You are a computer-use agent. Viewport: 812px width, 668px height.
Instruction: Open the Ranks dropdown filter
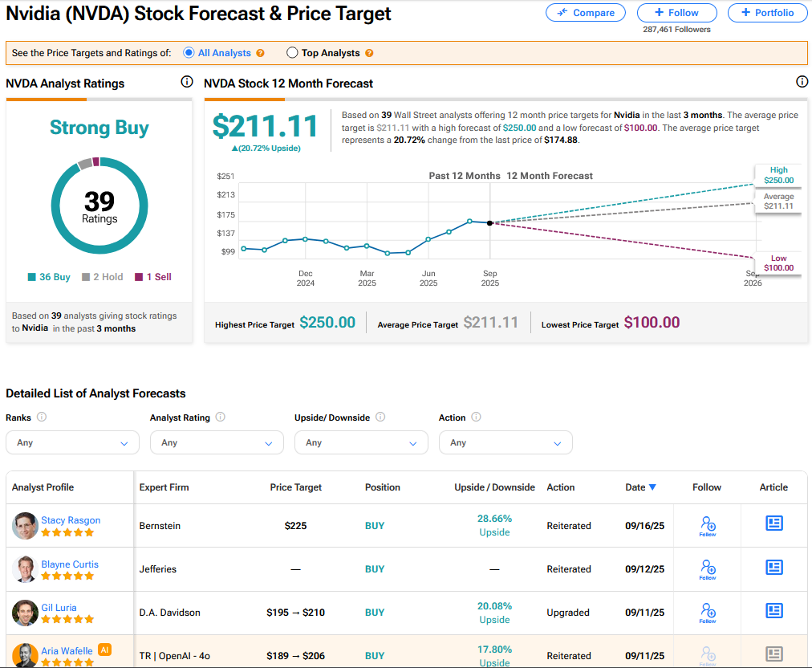coord(72,442)
